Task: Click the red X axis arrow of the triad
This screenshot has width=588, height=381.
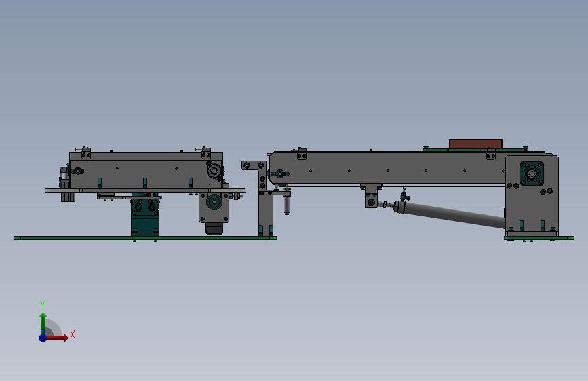Action: tap(57, 338)
